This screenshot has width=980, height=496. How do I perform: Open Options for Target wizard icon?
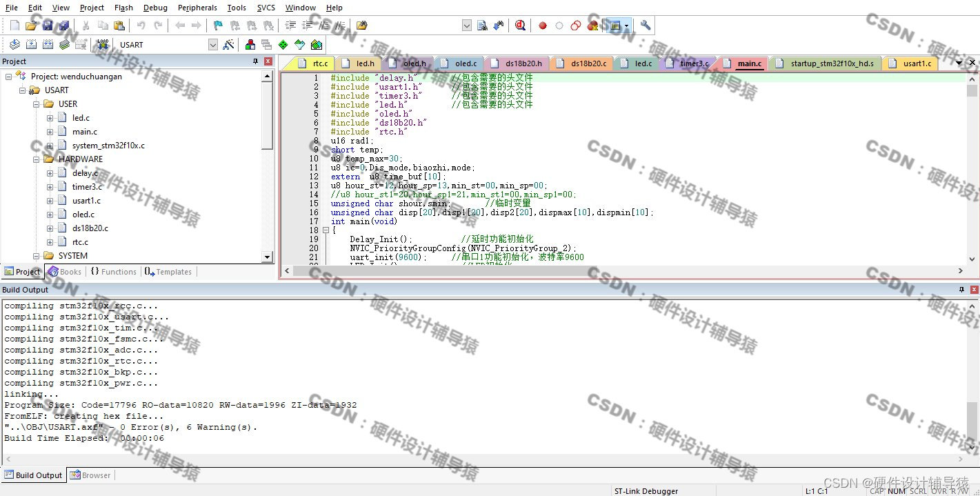tap(229, 44)
